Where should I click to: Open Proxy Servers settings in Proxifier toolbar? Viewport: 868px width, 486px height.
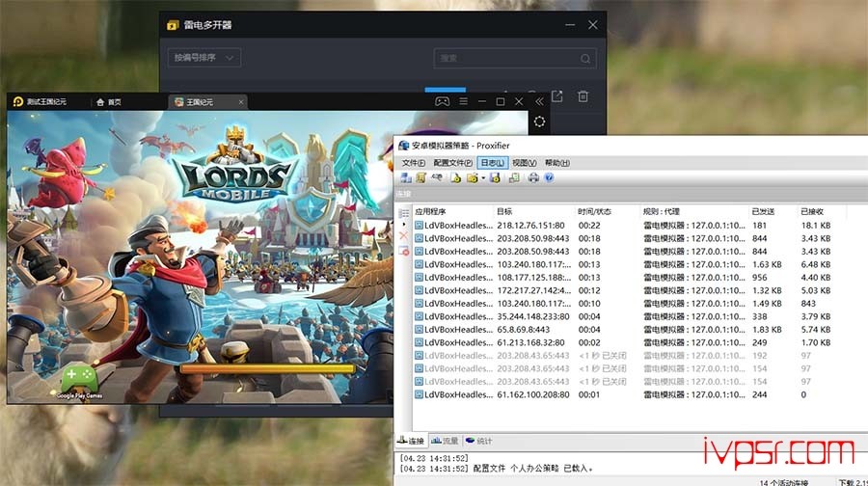406,177
